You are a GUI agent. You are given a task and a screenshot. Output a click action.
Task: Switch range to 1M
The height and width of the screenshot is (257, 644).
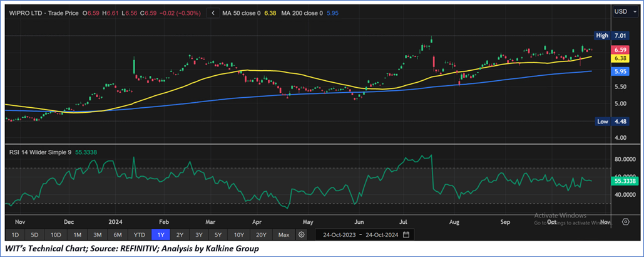point(78,235)
